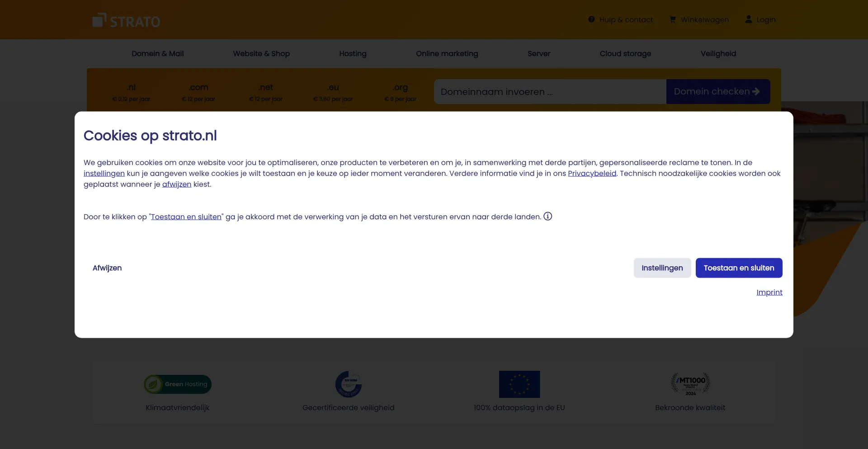Click the help question mark icon
This screenshot has width=868, height=449.
click(591, 19)
